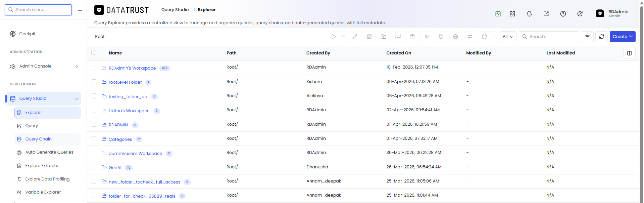Click the edit-in-box toolbar icon

(369, 37)
